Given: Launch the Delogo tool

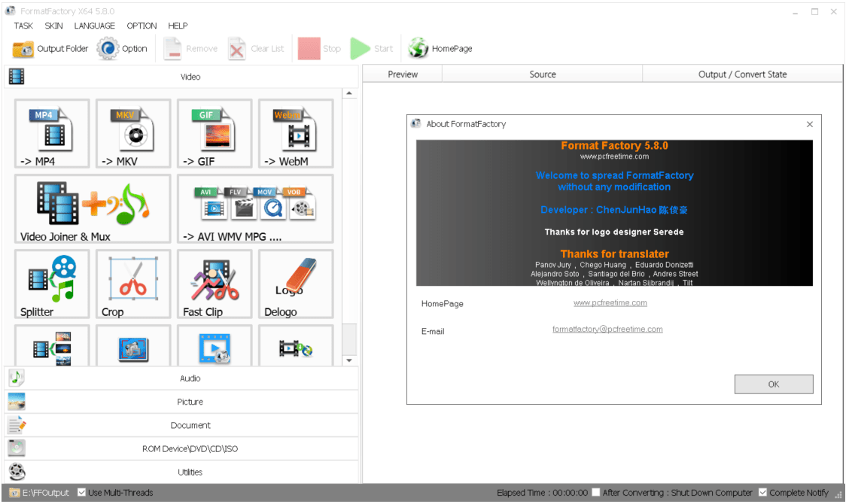Looking at the screenshot, I should coord(296,284).
